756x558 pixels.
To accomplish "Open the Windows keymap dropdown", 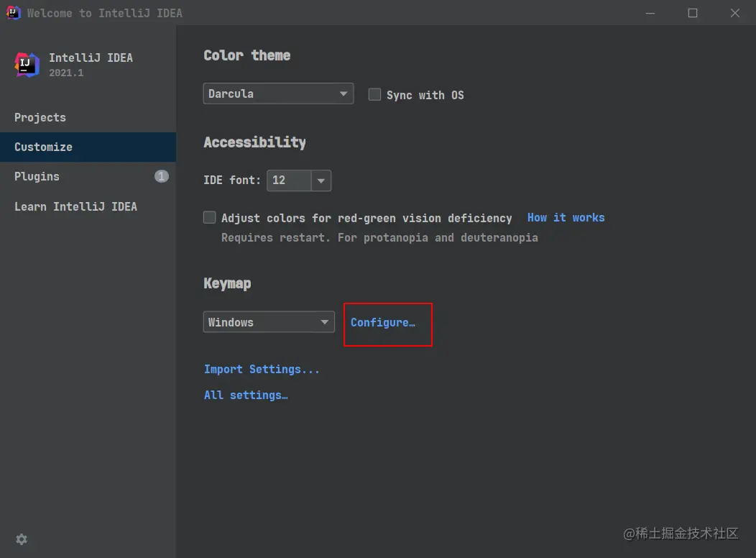I will (x=269, y=321).
